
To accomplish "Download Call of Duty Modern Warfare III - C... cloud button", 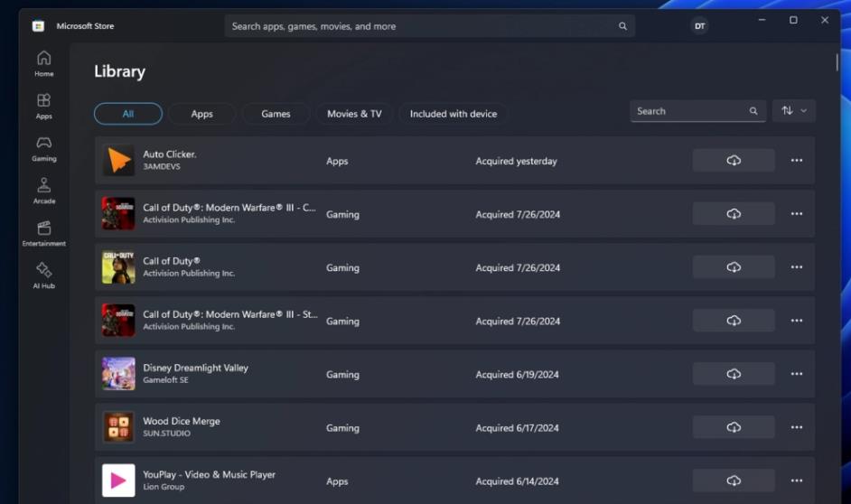I will coord(734,214).
